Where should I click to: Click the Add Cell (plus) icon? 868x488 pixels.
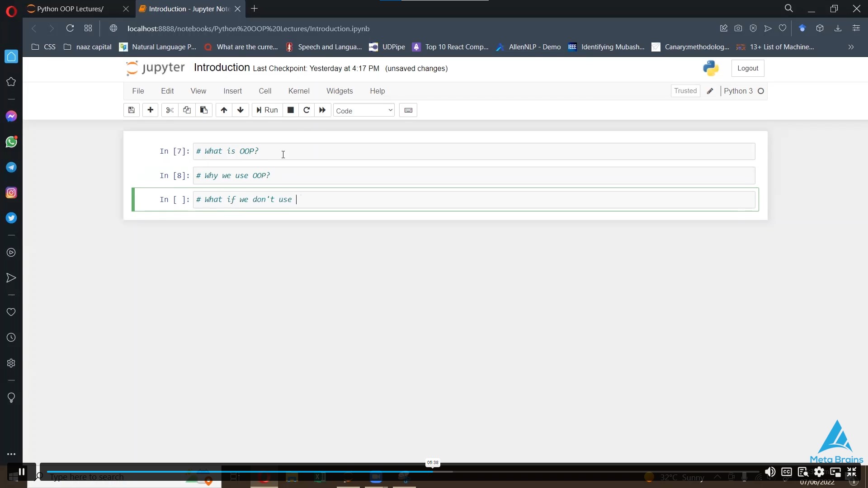tap(150, 110)
